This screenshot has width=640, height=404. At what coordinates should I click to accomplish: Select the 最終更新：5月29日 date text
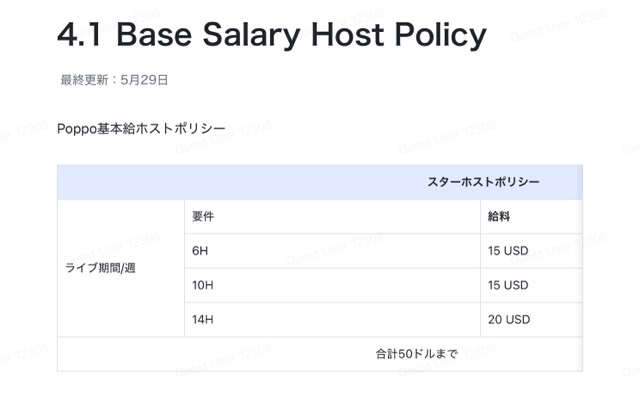tap(114, 80)
